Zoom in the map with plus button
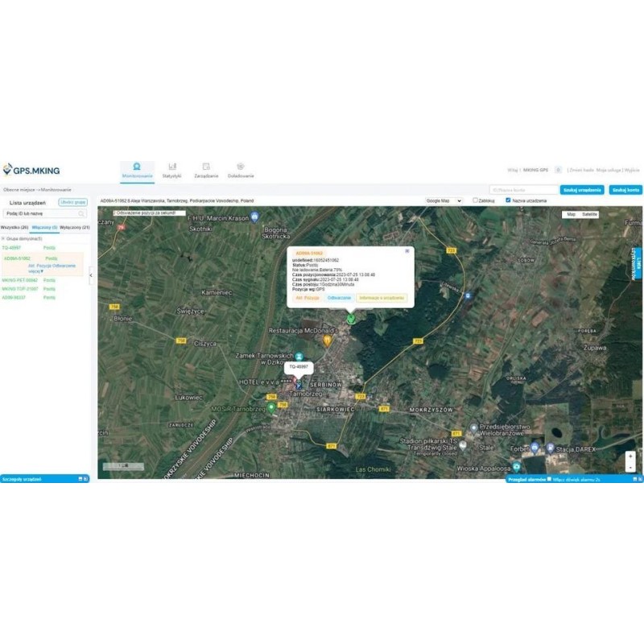 pos(630,456)
